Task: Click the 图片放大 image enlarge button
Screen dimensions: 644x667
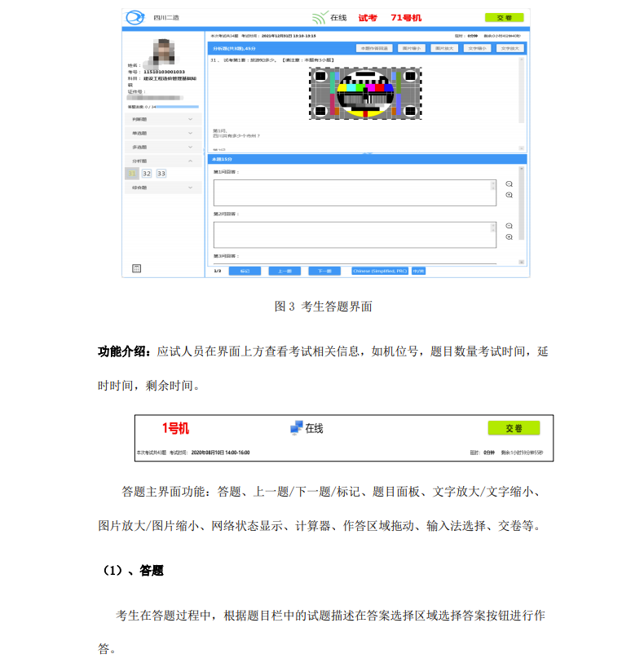Action: click(443, 48)
